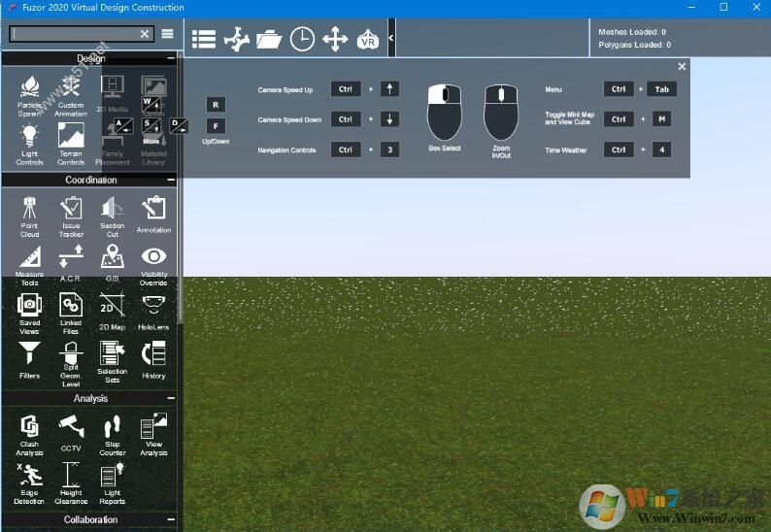This screenshot has width=771, height=532.
Task: Collapse the Analysis section
Action: click(171, 399)
